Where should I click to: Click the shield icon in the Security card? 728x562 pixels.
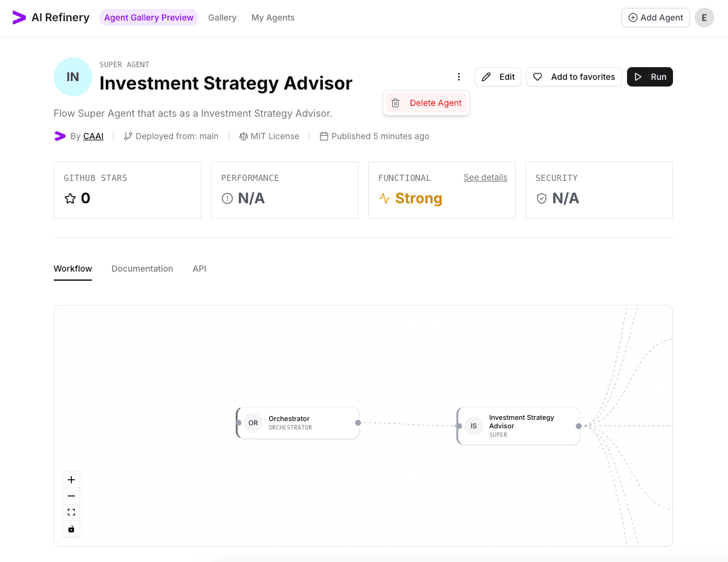(x=541, y=198)
